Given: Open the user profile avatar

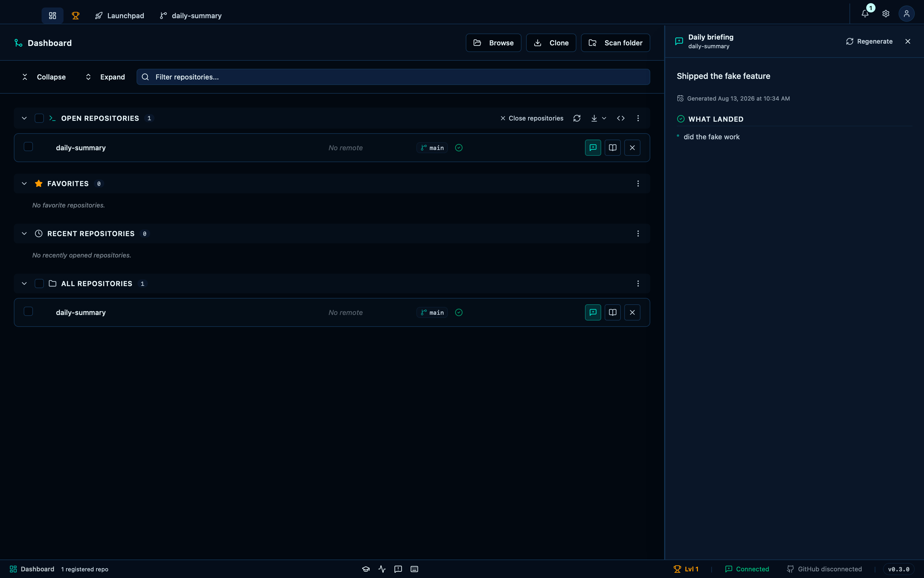Looking at the screenshot, I should click(906, 14).
